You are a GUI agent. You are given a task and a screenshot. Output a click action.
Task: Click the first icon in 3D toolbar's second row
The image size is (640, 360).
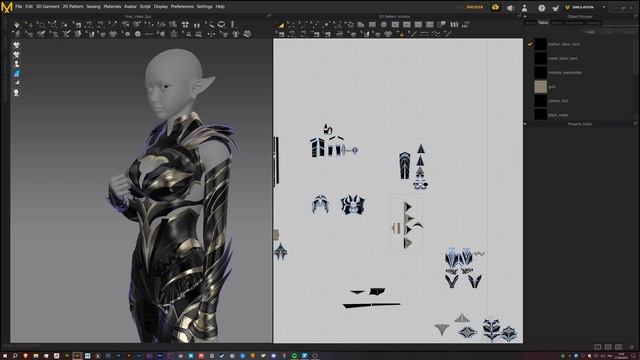click(17, 34)
